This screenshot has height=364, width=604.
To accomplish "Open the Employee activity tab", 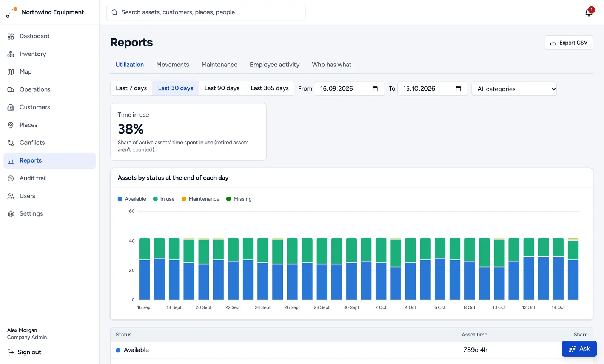I will click(x=274, y=65).
